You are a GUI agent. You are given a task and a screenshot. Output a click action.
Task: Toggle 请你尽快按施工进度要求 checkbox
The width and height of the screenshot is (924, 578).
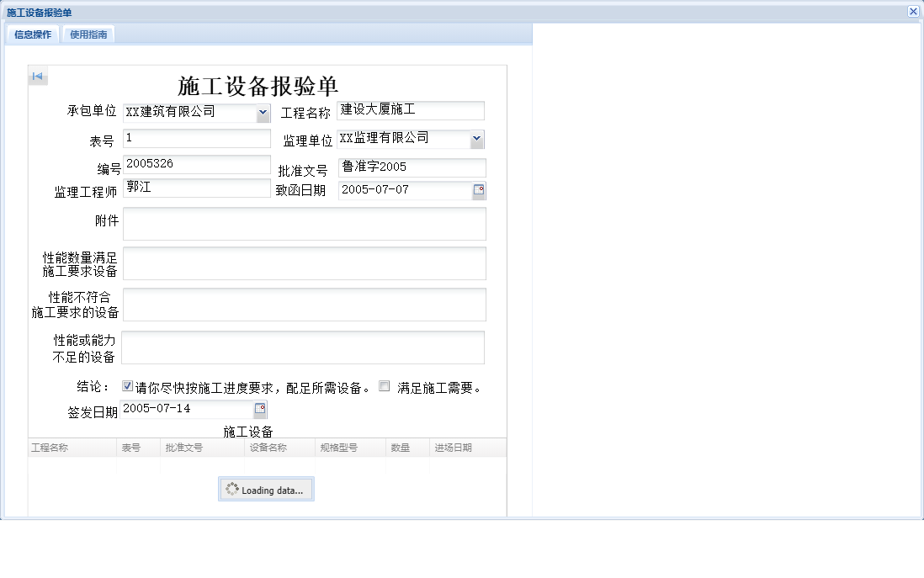click(x=127, y=386)
